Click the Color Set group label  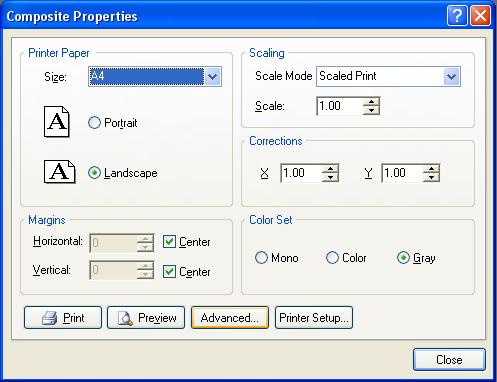[x=271, y=220]
